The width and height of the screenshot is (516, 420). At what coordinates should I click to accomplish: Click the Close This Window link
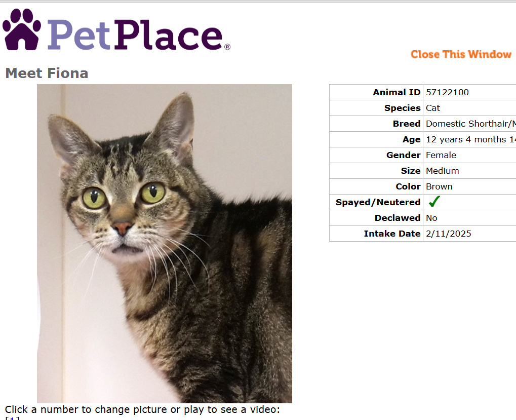(461, 54)
